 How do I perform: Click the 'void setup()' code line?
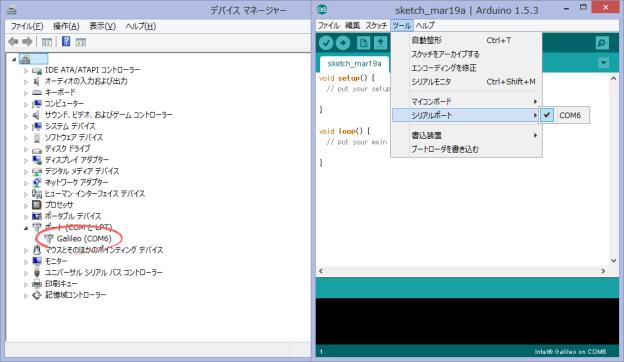347,78
